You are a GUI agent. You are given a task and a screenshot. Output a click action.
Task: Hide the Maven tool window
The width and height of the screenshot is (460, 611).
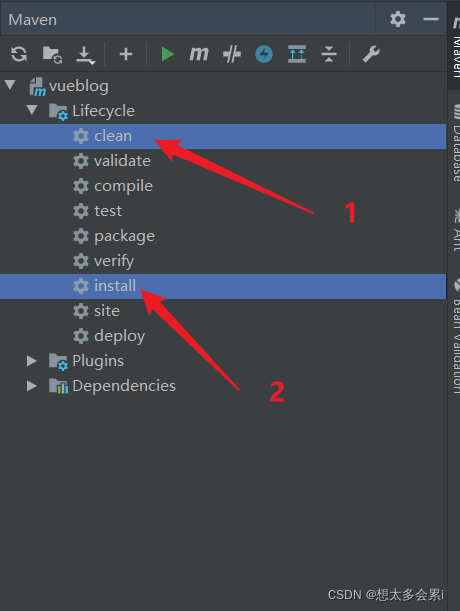click(x=431, y=19)
